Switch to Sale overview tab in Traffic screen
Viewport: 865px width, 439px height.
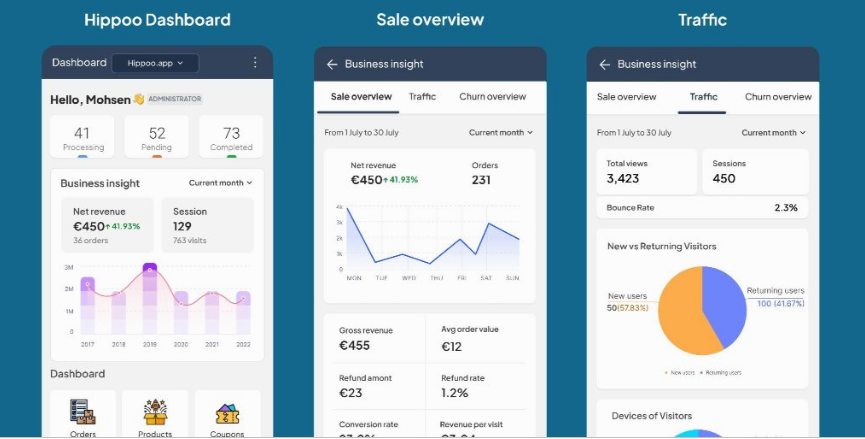(x=626, y=97)
